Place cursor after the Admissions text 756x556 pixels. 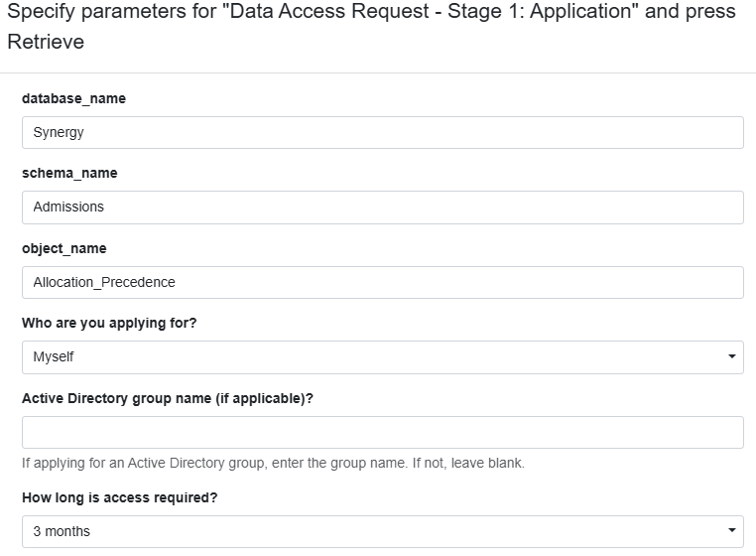pyautogui.click(x=104, y=208)
